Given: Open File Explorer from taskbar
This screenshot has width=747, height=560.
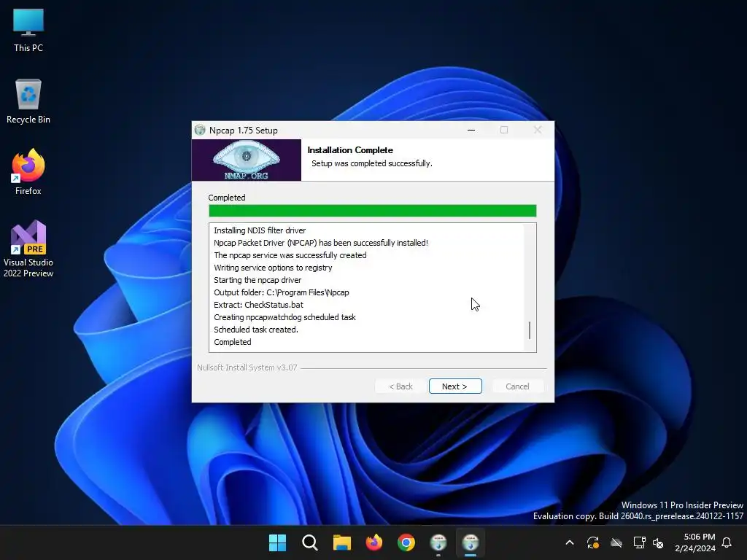Looking at the screenshot, I should [341, 542].
